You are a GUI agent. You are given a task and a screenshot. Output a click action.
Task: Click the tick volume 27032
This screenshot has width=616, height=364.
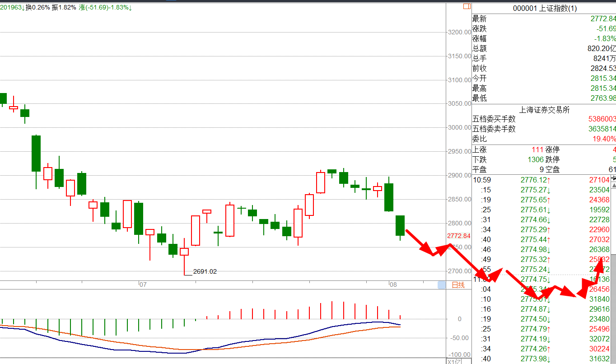point(599,239)
